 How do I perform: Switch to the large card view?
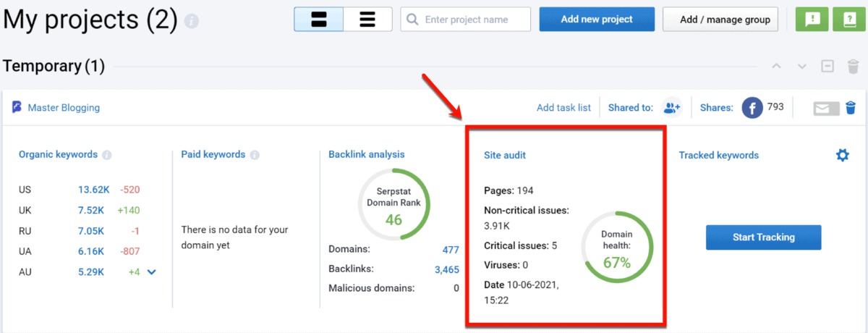point(318,20)
